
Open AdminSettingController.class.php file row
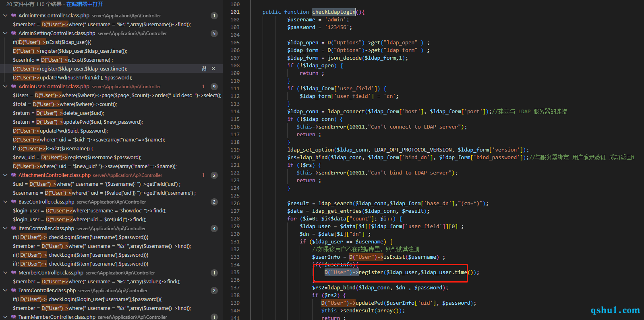pyautogui.click(x=111, y=33)
